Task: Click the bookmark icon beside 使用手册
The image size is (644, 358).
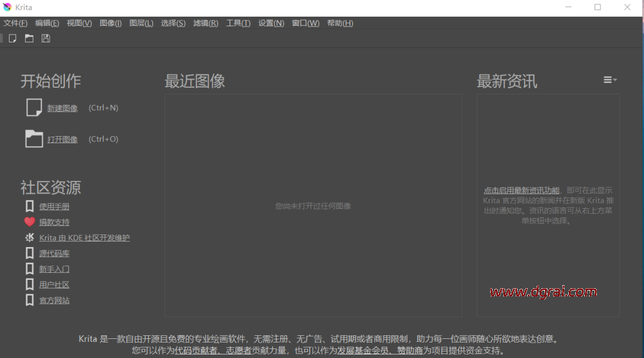Action: pos(29,206)
